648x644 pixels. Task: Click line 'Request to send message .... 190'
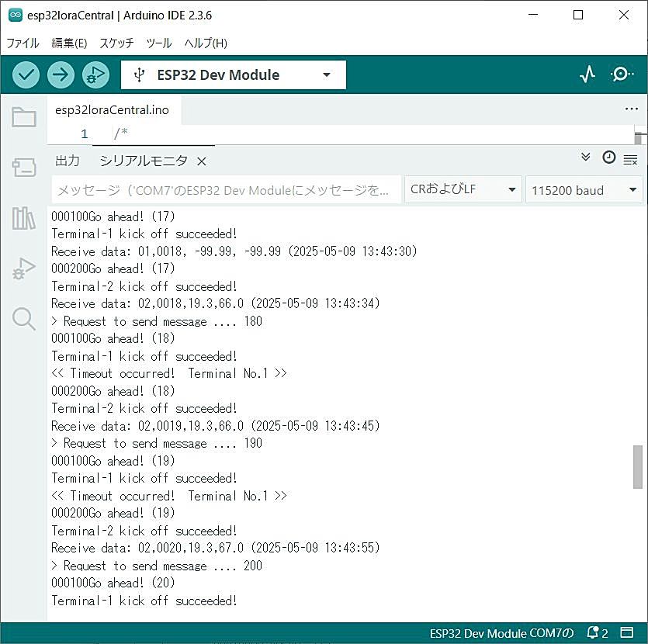coord(157,443)
